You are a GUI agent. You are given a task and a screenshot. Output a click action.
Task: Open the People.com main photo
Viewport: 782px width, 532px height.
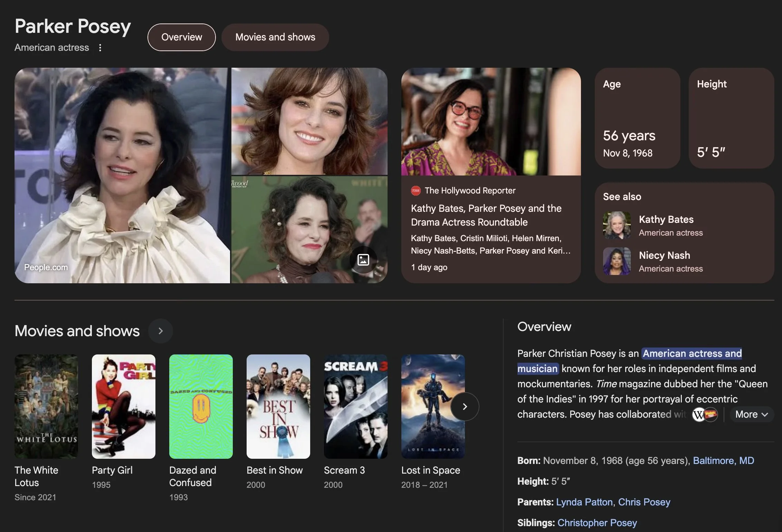(x=122, y=175)
